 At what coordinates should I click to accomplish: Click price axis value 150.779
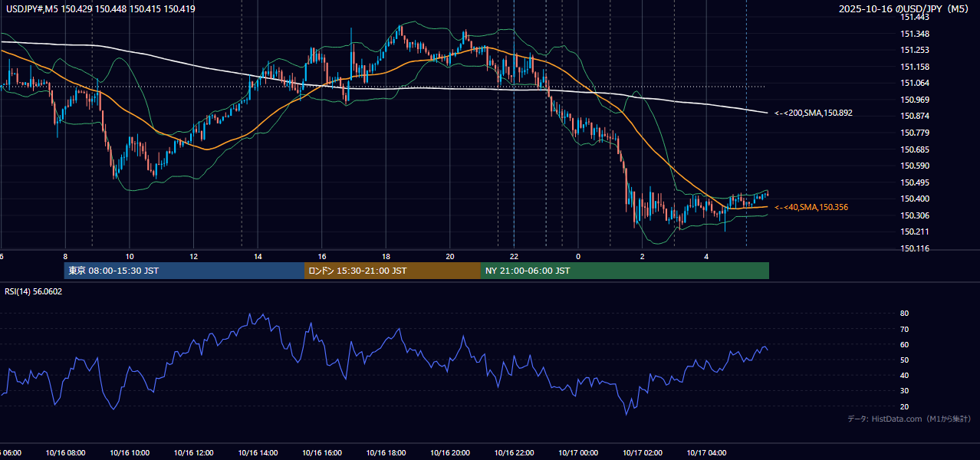(x=916, y=133)
